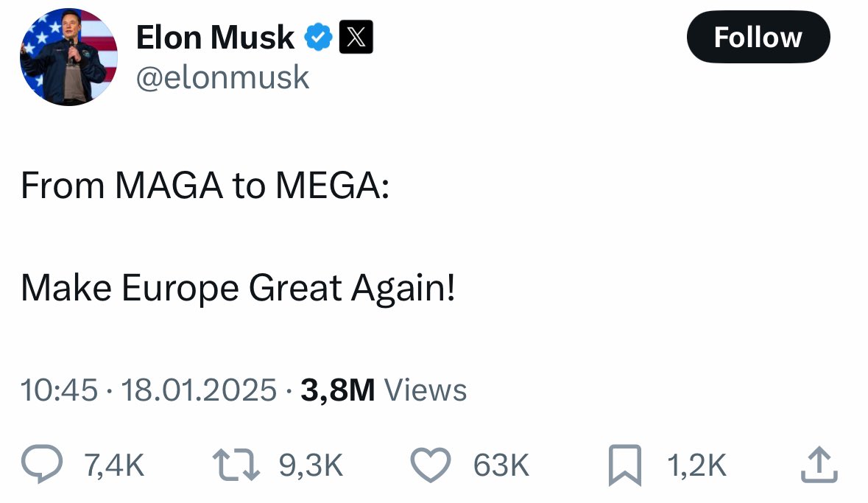Click the Elon Musk display name
This screenshot has width=868, height=503.
pyautogui.click(x=215, y=38)
